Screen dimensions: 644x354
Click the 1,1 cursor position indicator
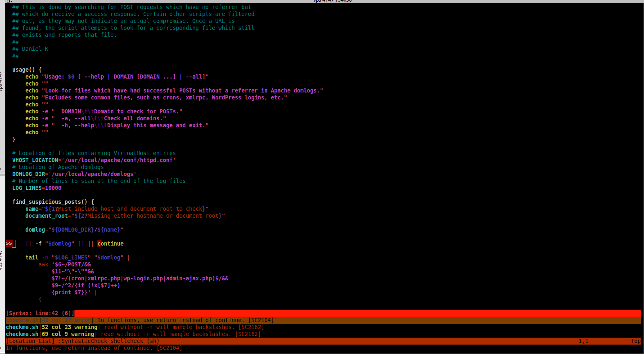583,341
